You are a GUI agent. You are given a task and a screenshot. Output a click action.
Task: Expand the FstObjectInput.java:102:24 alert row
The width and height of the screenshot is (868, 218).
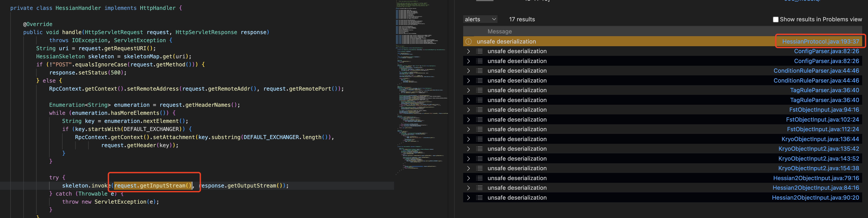[468, 120]
